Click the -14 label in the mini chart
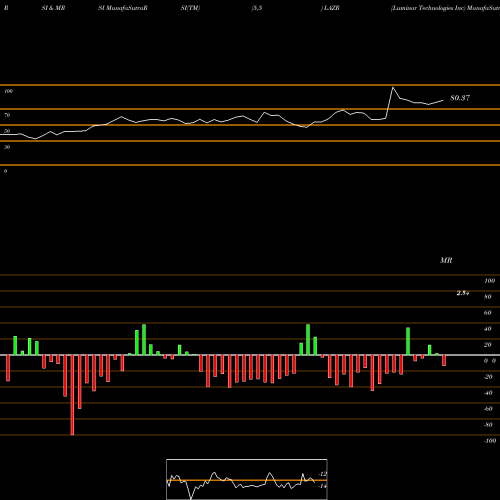Viewport: 500px width, 500px height. [322, 486]
